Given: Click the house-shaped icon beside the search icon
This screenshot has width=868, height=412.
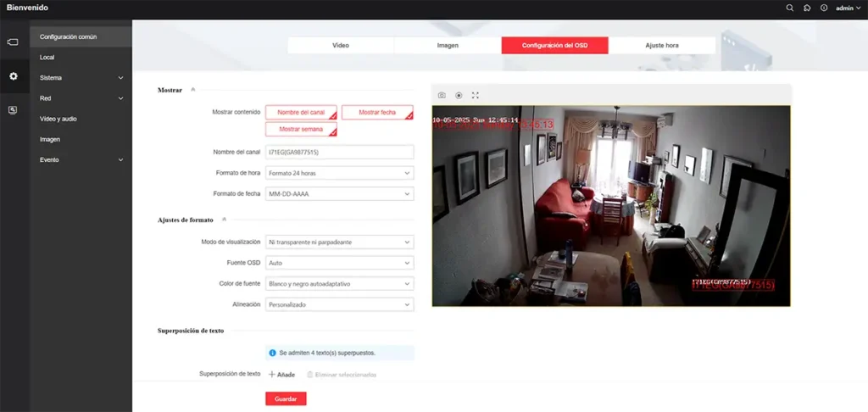Looking at the screenshot, I should click(x=807, y=8).
